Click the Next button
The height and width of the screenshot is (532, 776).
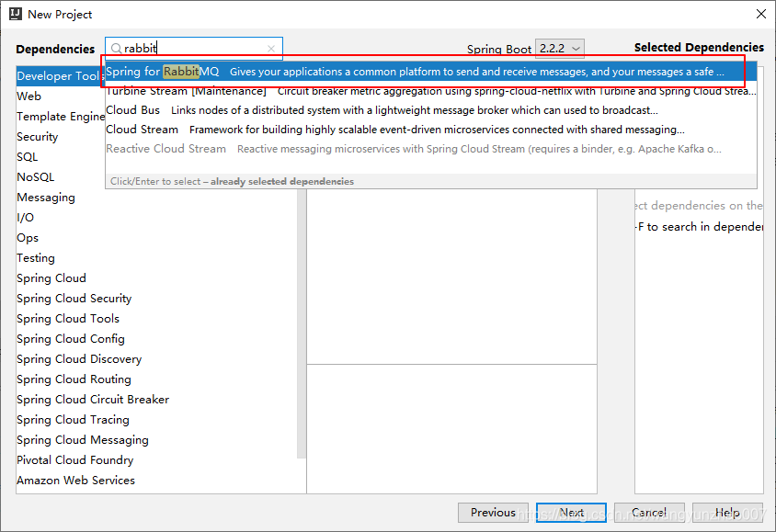(571, 513)
